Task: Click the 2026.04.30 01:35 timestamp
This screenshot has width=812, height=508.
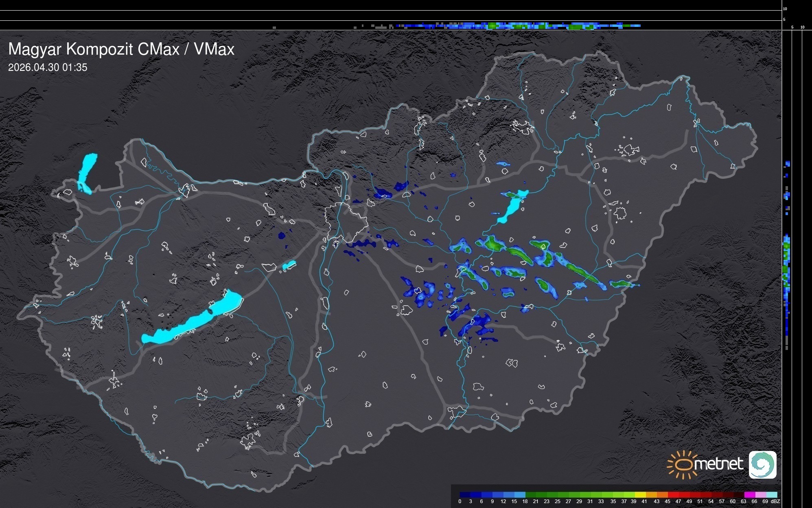Action: tap(48, 68)
